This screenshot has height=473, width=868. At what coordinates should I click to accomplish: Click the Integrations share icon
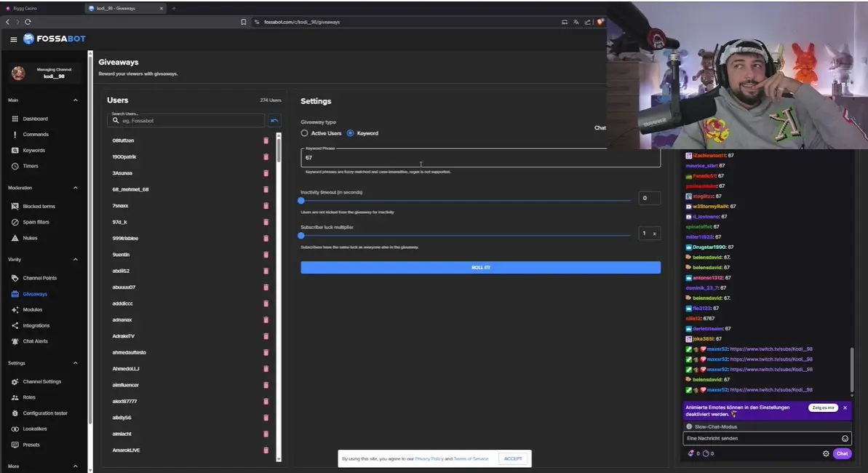coord(15,325)
